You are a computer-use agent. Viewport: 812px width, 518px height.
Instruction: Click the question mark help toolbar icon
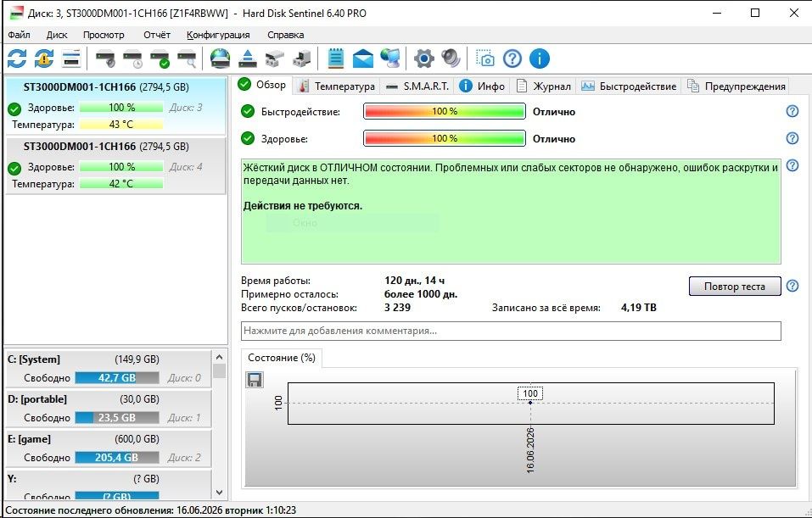(512, 58)
